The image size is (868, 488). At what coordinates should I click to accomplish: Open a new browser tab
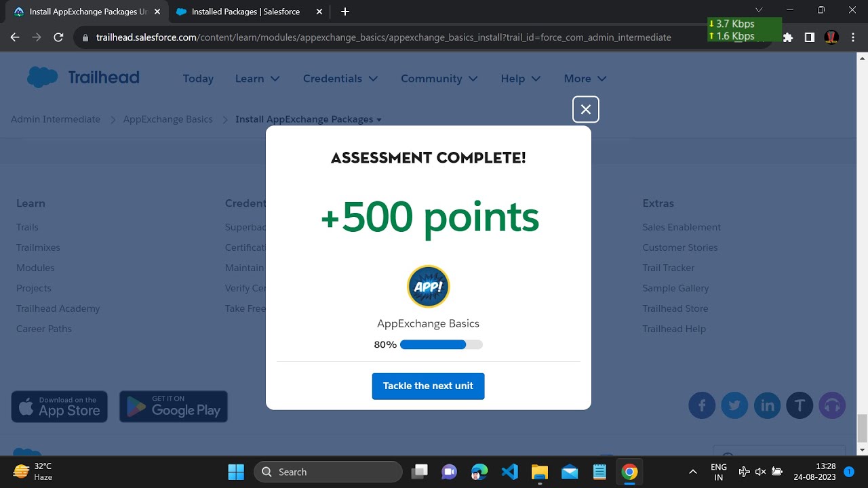click(x=345, y=12)
